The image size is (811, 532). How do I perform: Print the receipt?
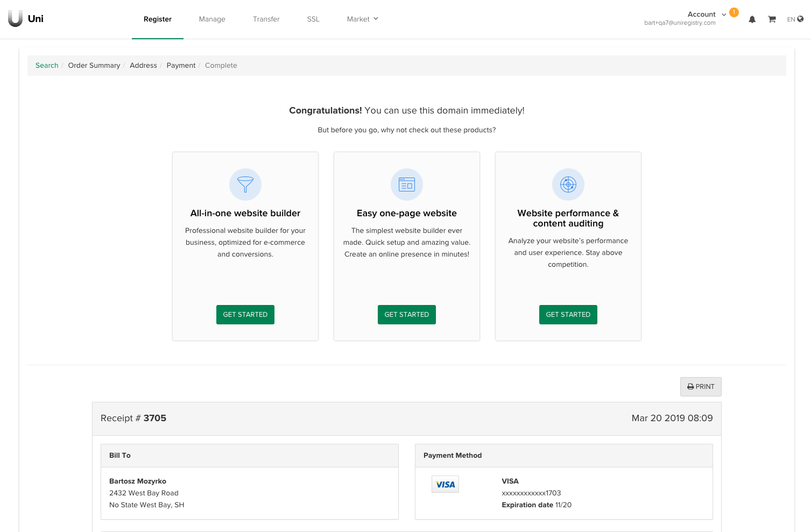click(701, 387)
